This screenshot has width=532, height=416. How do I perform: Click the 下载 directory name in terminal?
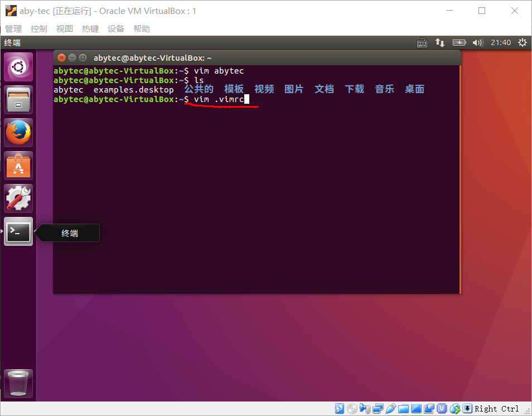point(354,89)
